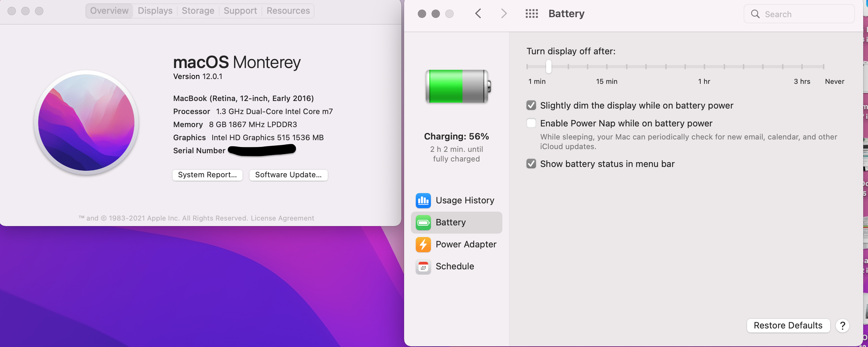868x347 pixels.
Task: Open the License Agreement link
Action: (x=282, y=218)
